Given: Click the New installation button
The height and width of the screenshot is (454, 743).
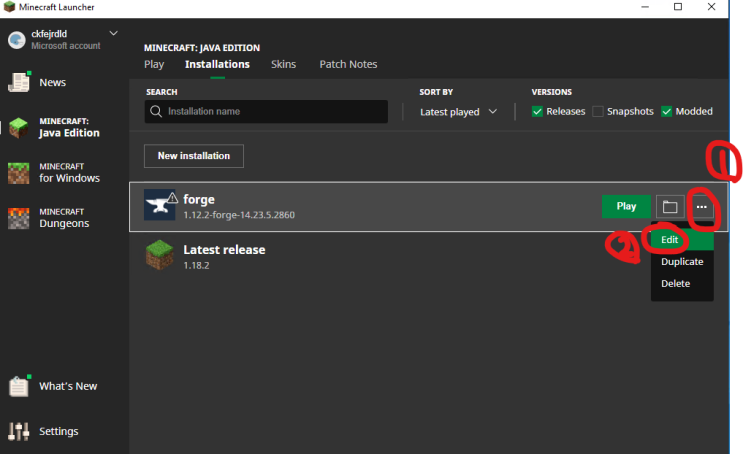Looking at the screenshot, I should 194,156.
